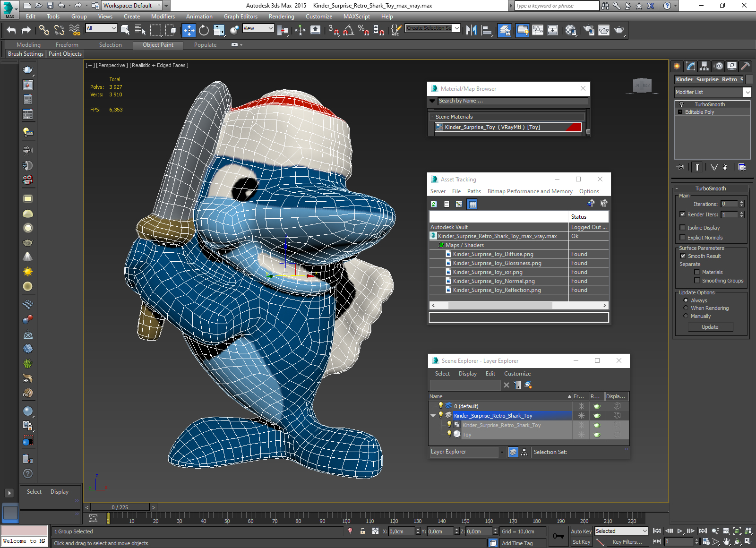Screen dimensions: 756x548
Task: Activate the Select and Rotate tool
Action: click(204, 30)
